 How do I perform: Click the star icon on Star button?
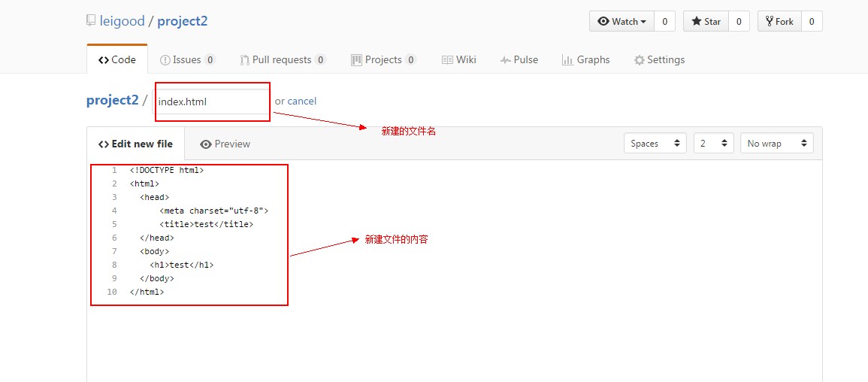[697, 22]
